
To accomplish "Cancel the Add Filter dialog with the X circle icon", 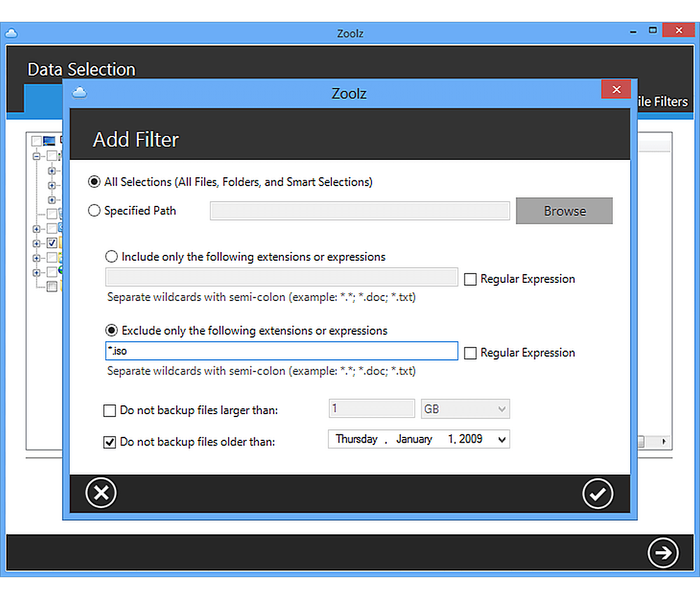I will click(101, 493).
